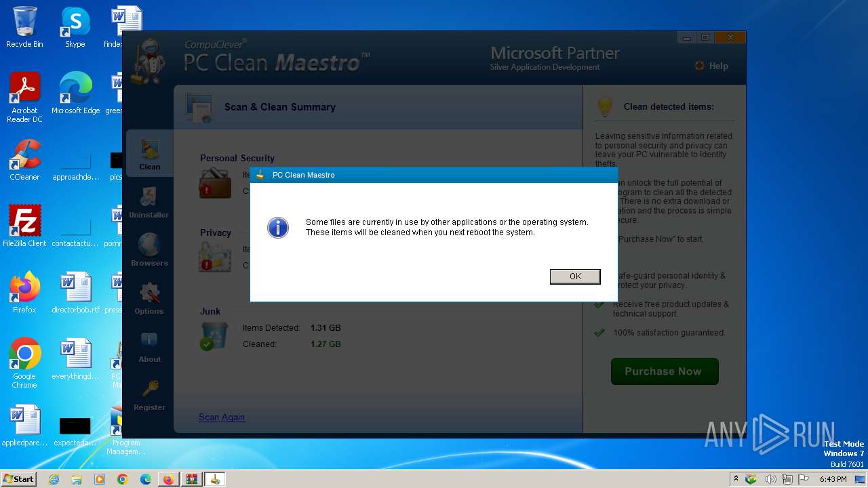Viewport: 868px width, 488px height.
Task: Open Firefox from the taskbar
Action: point(168,479)
